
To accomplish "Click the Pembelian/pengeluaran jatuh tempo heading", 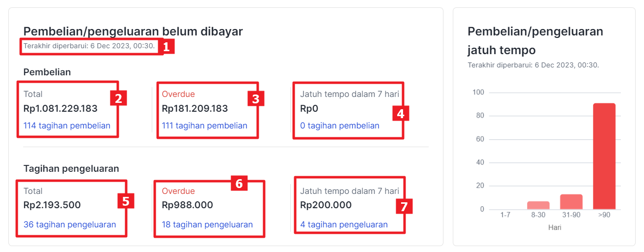I will pos(535,41).
